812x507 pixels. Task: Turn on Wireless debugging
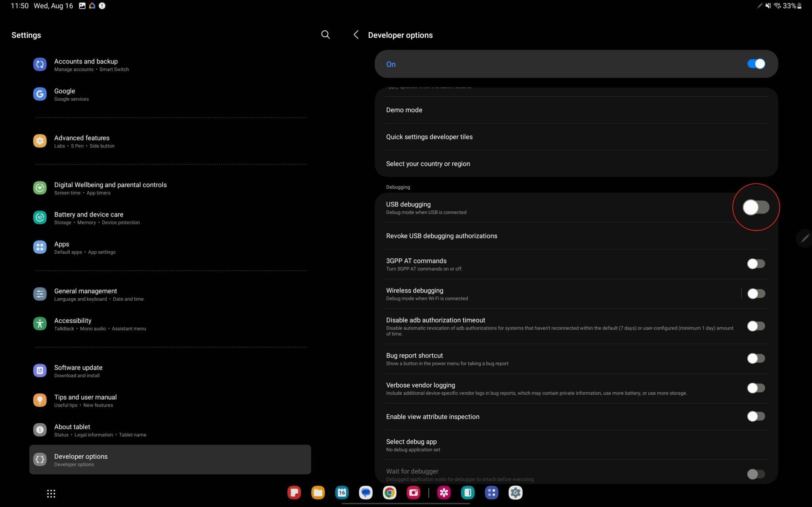[755, 293]
